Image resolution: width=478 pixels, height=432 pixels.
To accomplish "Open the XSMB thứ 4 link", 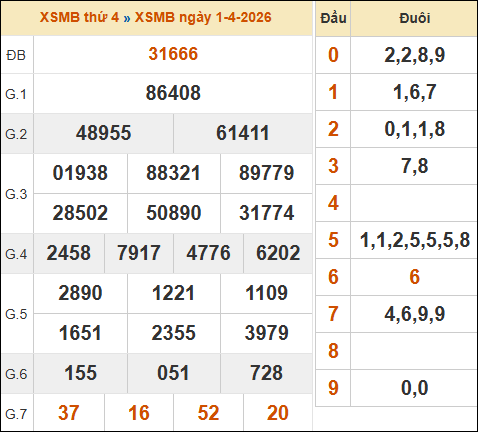I will coord(79,17).
